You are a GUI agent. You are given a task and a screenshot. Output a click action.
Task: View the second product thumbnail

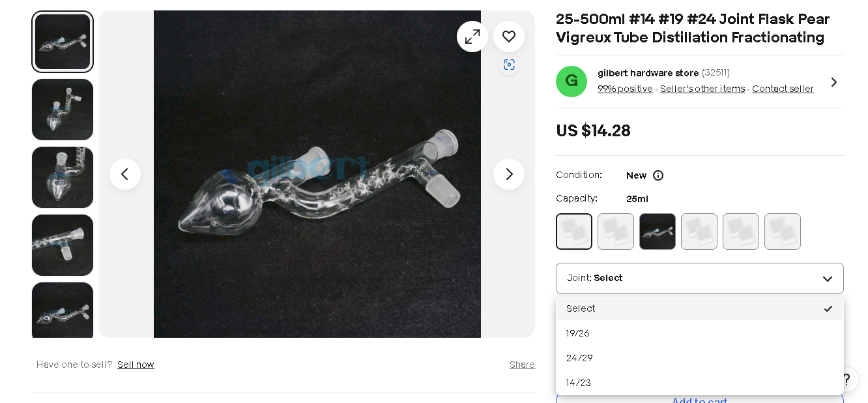[x=63, y=110]
